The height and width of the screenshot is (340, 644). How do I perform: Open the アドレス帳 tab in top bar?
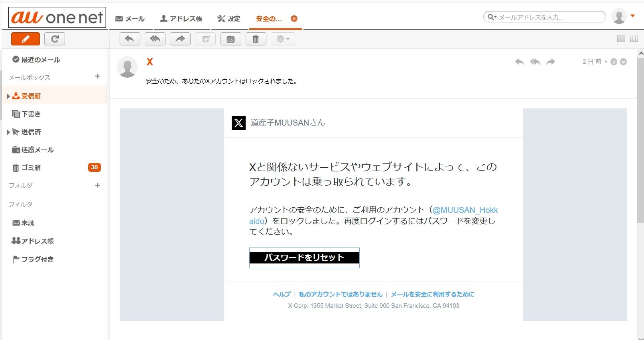181,19
